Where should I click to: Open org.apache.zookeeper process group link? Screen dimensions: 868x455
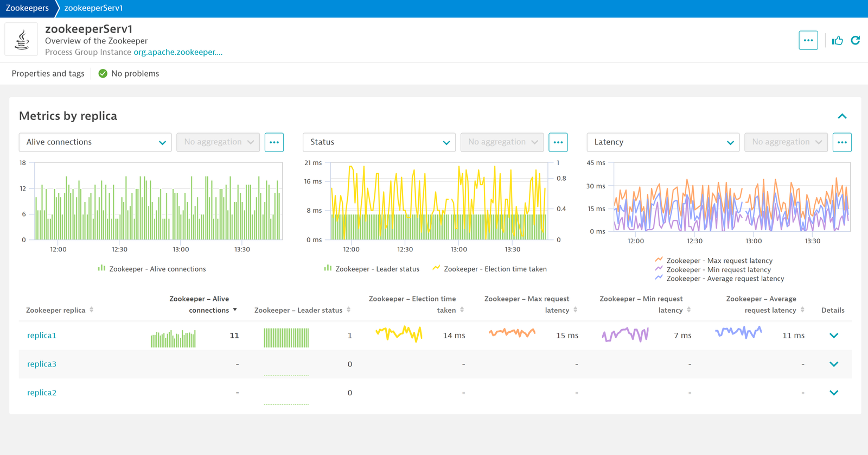(x=178, y=52)
